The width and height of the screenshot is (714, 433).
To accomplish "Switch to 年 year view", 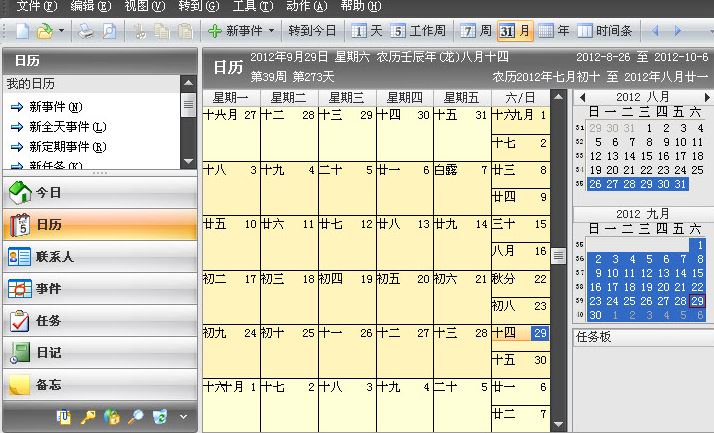I will [554, 31].
